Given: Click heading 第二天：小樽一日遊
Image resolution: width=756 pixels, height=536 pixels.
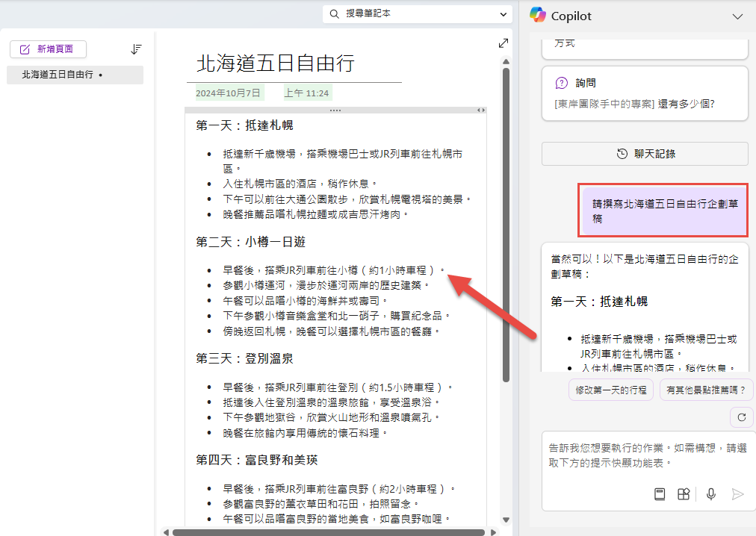Looking at the screenshot, I should (x=250, y=242).
